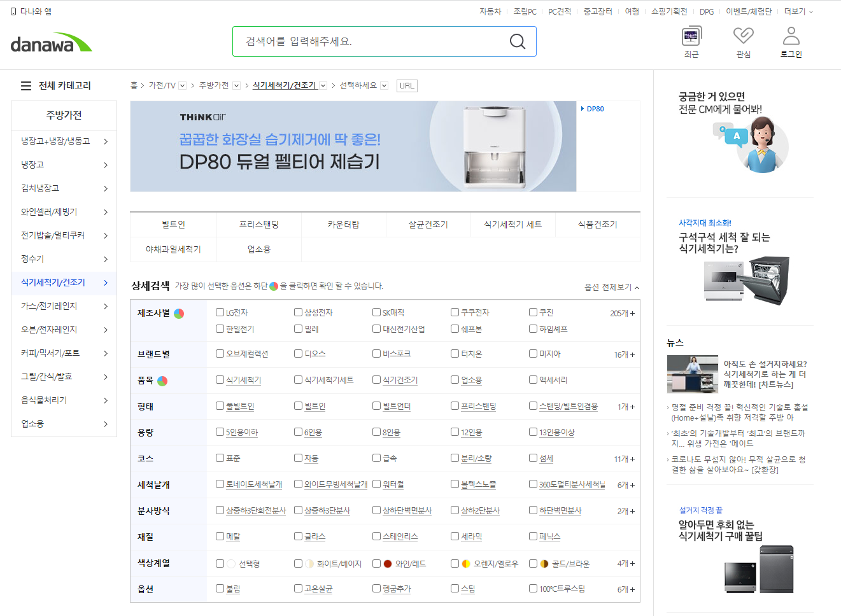Check the 12인용 capacity checkbox
This screenshot has width=841, height=616.
click(455, 432)
